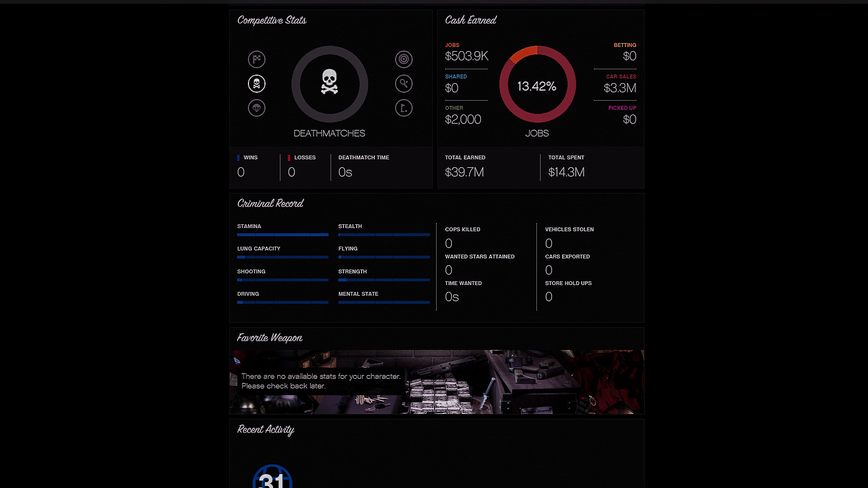
Task: Click the rank 31 badge under Recent Activity
Action: (x=272, y=476)
